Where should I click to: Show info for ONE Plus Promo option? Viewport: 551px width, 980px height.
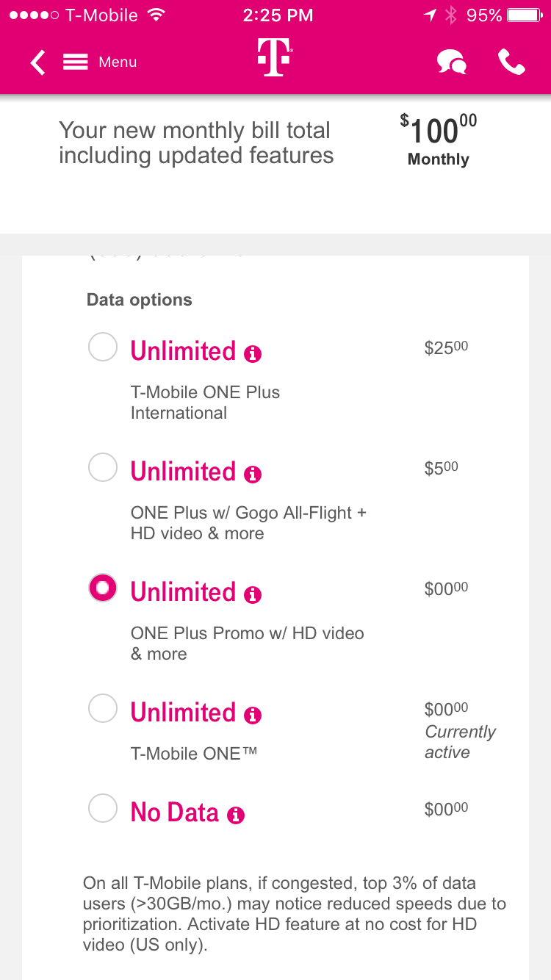coord(252,595)
